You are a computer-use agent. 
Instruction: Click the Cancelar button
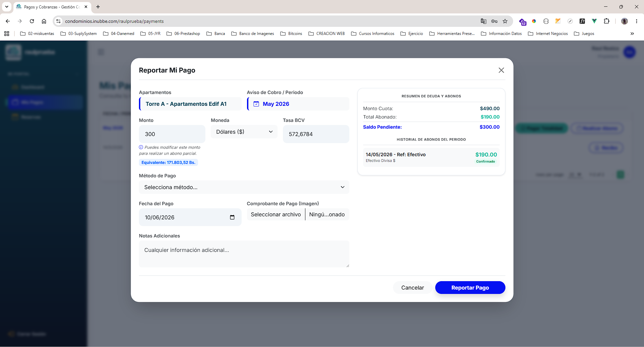pos(412,288)
